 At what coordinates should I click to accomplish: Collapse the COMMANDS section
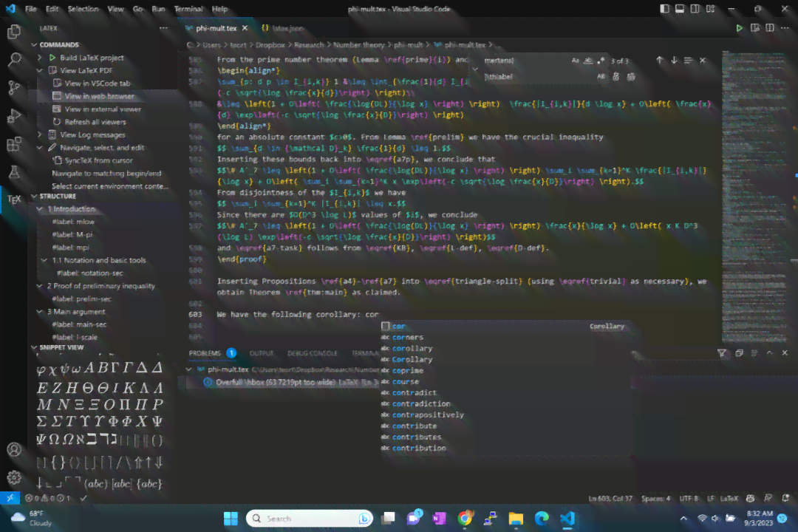(x=34, y=45)
